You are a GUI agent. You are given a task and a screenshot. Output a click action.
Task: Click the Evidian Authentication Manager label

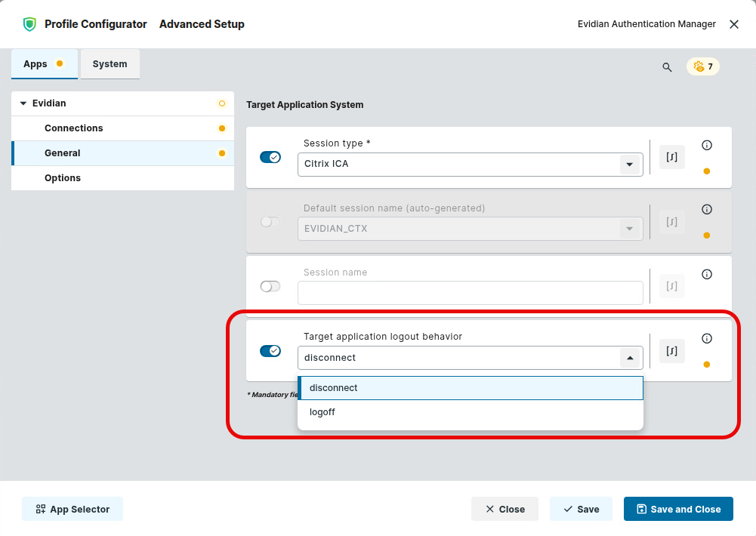(x=646, y=24)
